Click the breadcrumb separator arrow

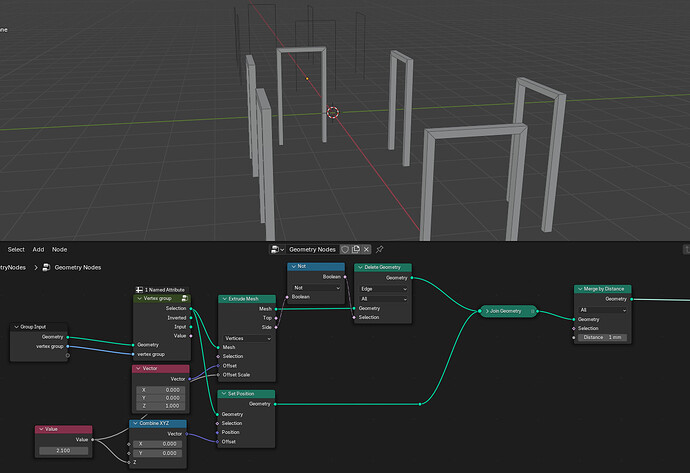coord(36,268)
